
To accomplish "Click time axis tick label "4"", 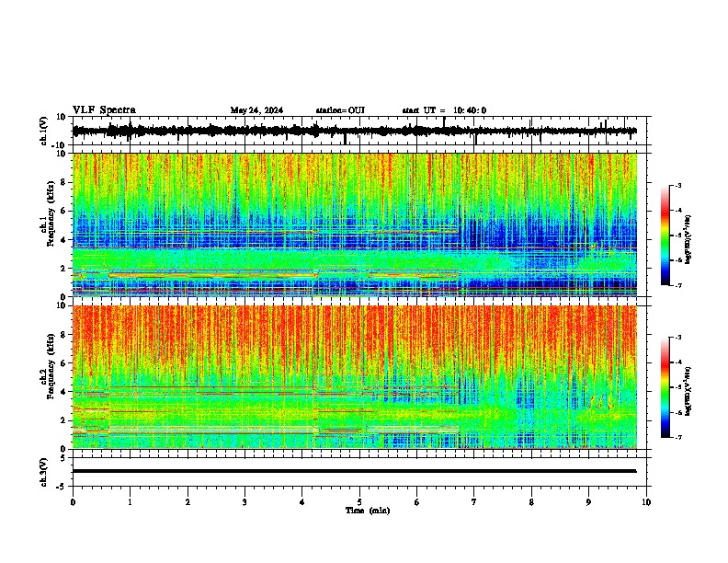I will pos(302,502).
